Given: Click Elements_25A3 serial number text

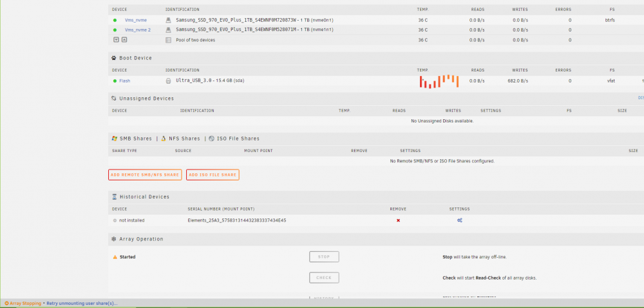Looking at the screenshot, I should (x=237, y=220).
